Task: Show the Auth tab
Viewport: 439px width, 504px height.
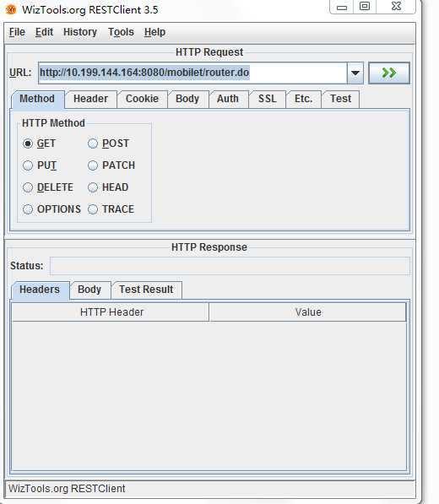Action: pos(228,99)
